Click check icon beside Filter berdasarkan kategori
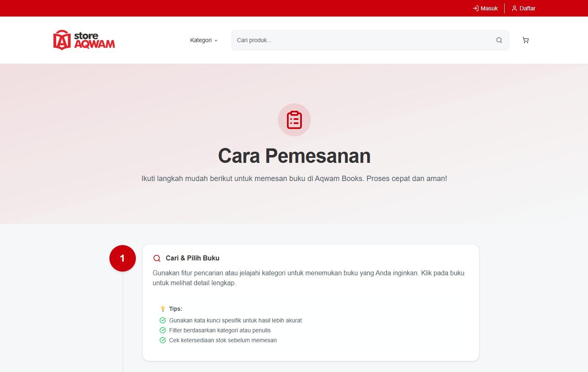 click(x=163, y=330)
